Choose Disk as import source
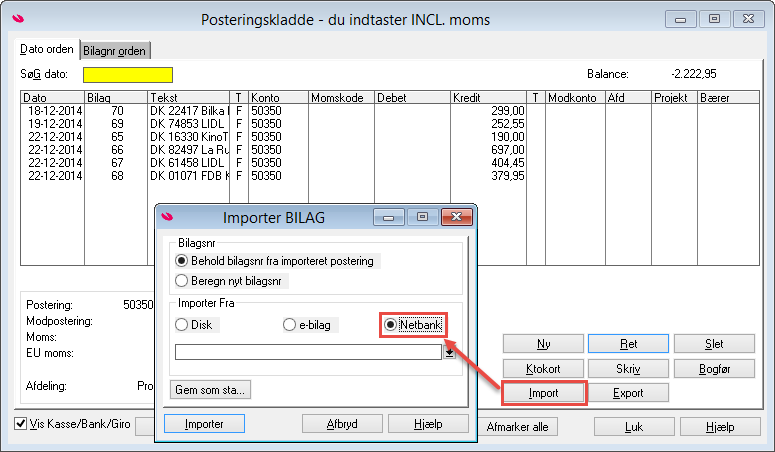This screenshot has width=775, height=452. click(197, 324)
